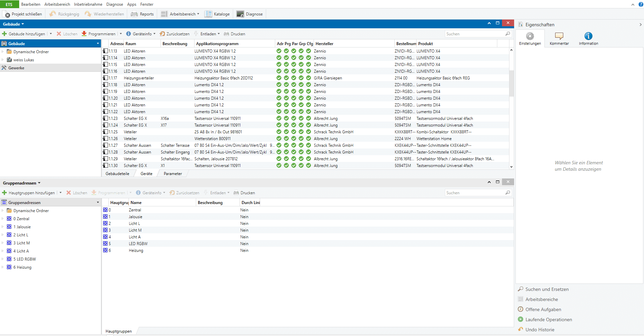Select the Wetterstation B00911 row
Viewport: 644px width, 336px height.
pyautogui.click(x=306, y=139)
